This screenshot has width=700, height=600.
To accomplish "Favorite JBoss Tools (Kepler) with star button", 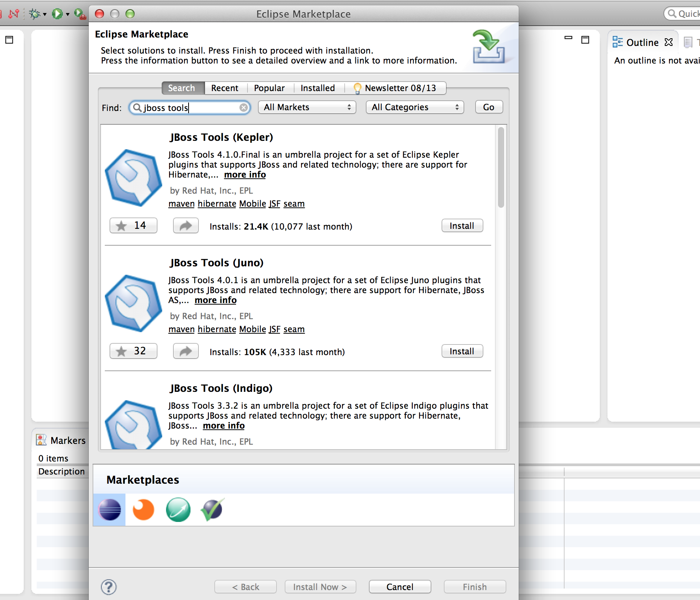I will pos(133,226).
